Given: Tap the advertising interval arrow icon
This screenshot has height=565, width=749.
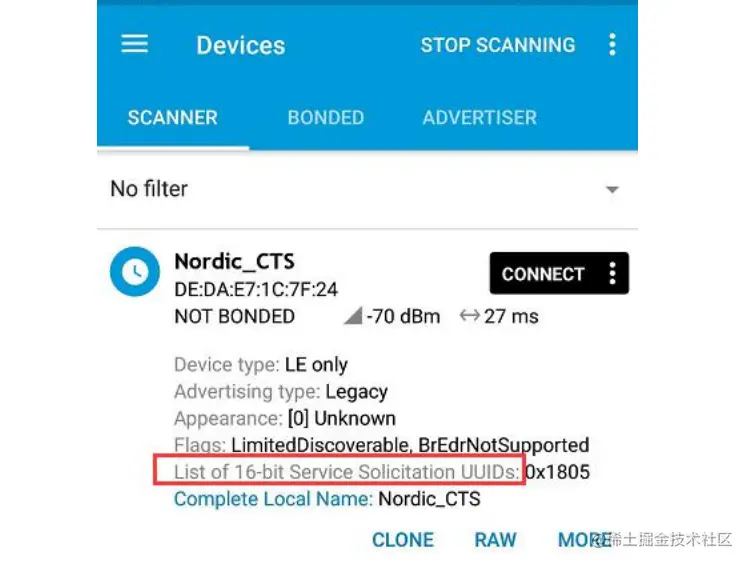Looking at the screenshot, I should click(470, 316).
